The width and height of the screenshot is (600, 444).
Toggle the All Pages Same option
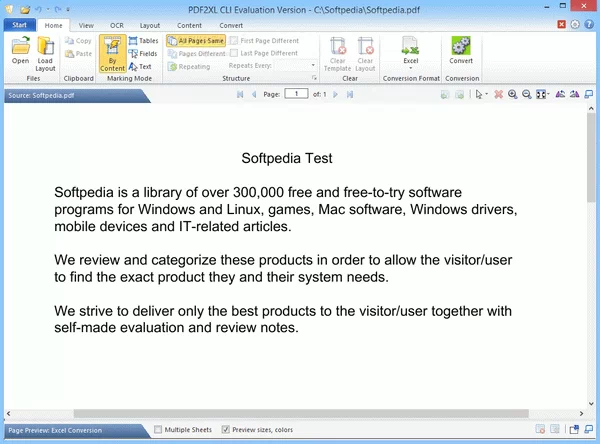click(196, 41)
